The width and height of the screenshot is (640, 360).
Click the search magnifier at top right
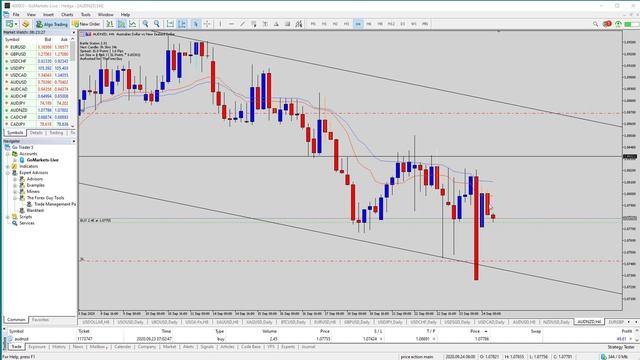pos(596,24)
